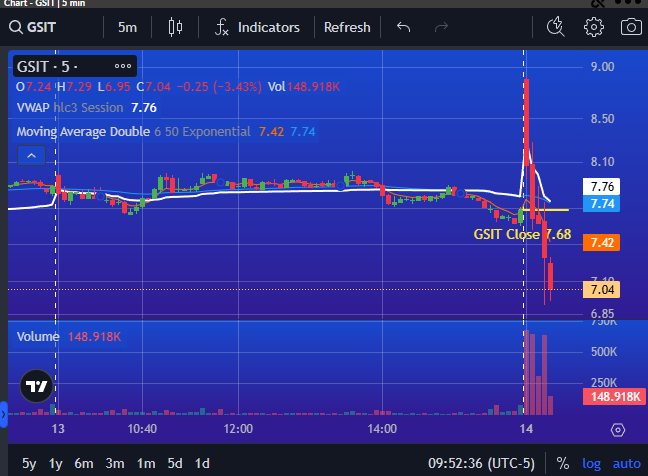Viewport: 648px width, 476px height.
Task: Open chart settings gear
Action: click(x=593, y=27)
